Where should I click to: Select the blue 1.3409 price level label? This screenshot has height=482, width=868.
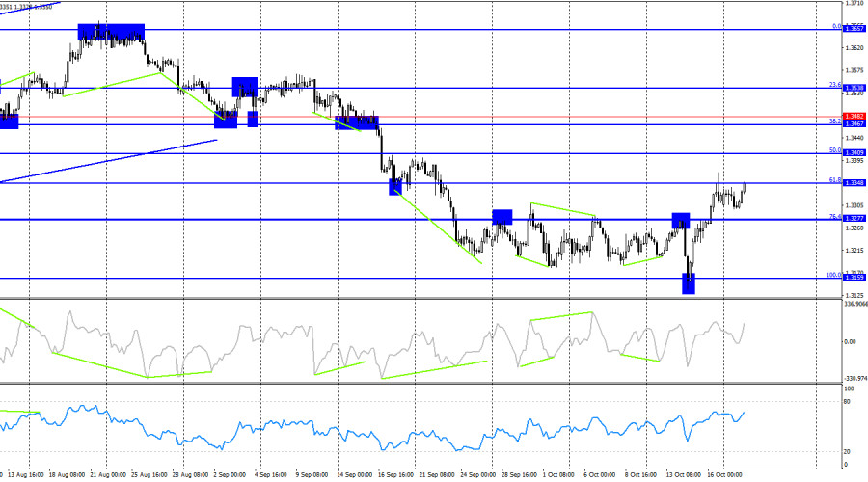pos(854,152)
